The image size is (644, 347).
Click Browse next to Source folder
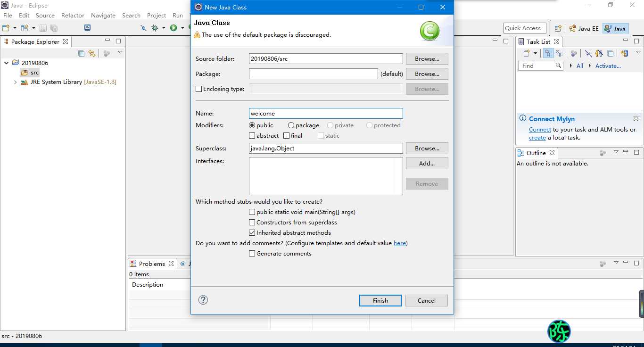pos(427,59)
